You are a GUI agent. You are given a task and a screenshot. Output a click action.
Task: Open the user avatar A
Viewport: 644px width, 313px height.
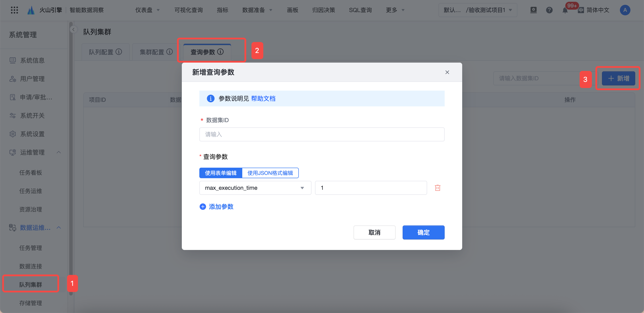pyautogui.click(x=625, y=10)
